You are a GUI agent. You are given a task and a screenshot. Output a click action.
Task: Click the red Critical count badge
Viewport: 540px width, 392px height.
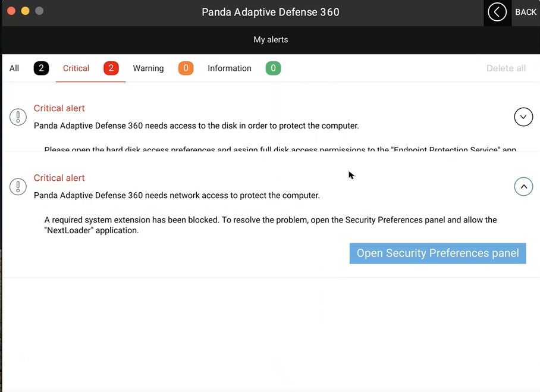[x=111, y=68]
